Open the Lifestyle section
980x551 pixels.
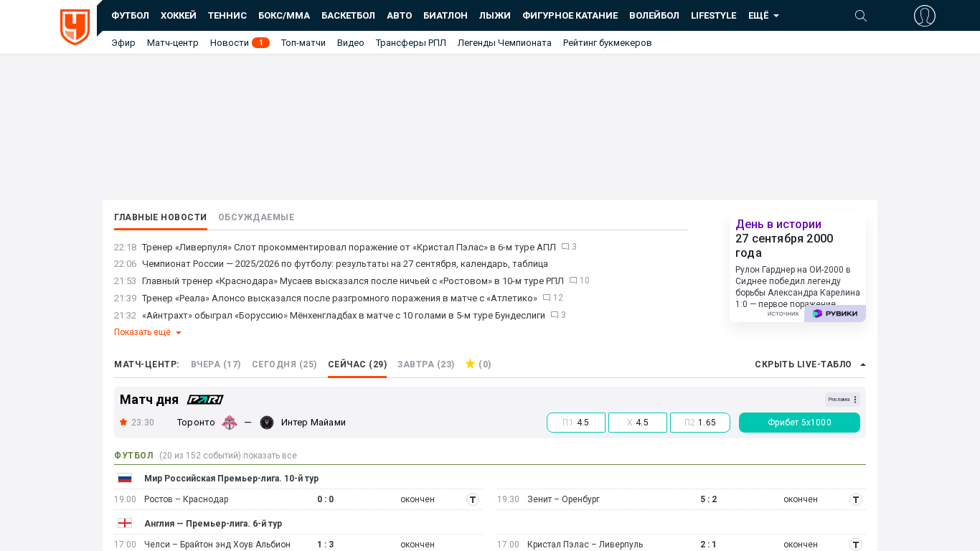click(x=714, y=16)
